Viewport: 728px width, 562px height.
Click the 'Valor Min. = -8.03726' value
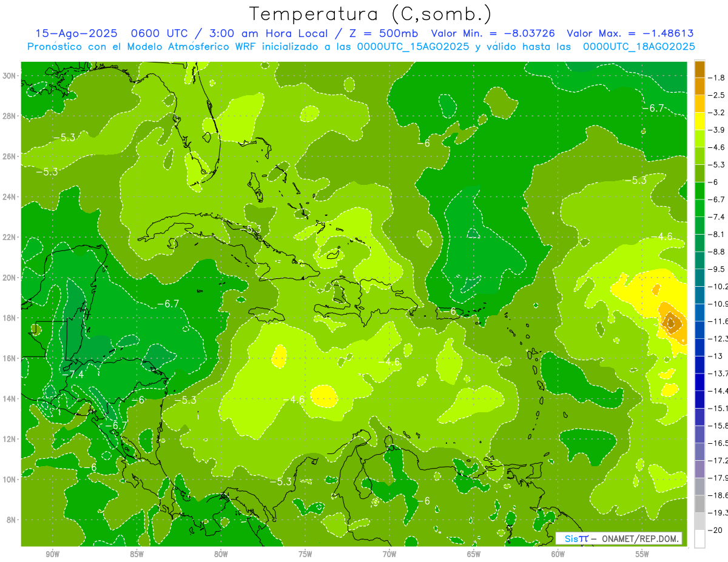pyautogui.click(x=493, y=33)
